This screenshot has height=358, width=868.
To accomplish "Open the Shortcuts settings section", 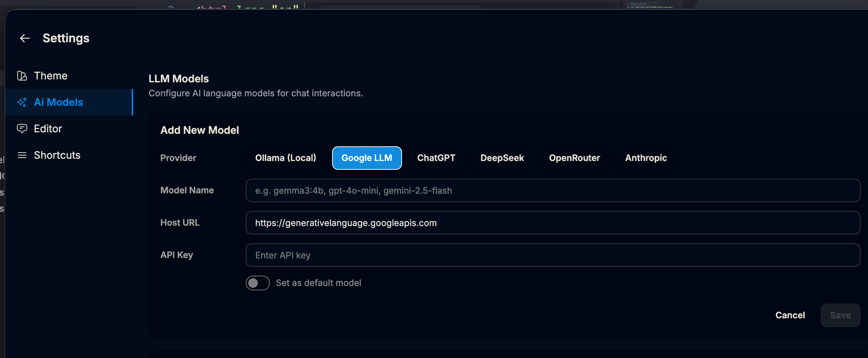I will coord(69,155).
